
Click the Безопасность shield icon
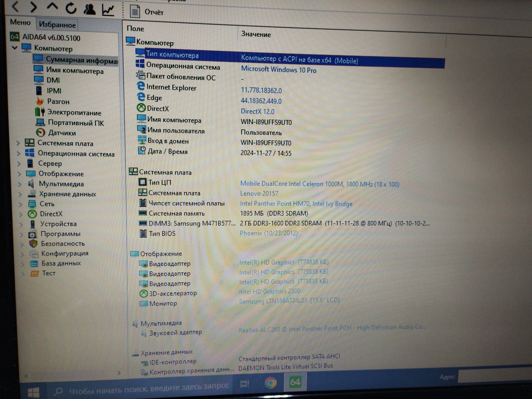click(33, 244)
